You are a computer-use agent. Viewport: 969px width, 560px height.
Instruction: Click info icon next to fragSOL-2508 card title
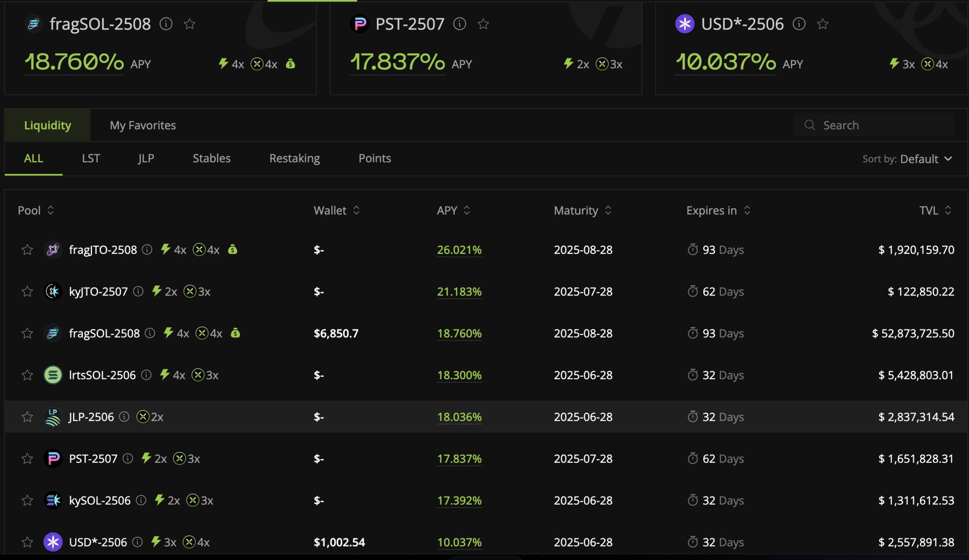(x=166, y=24)
